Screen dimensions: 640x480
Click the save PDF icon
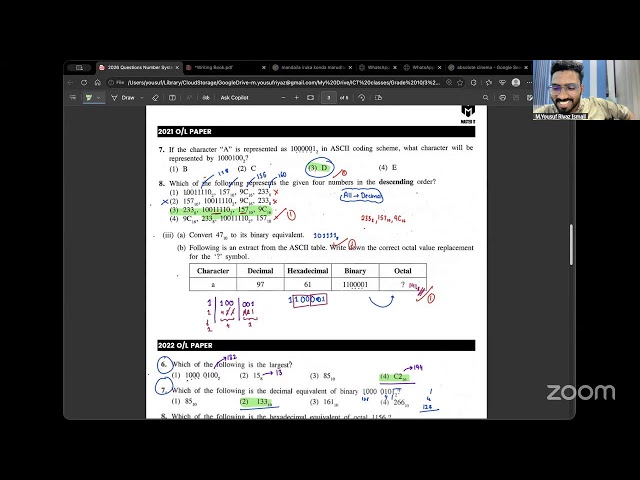(516, 98)
